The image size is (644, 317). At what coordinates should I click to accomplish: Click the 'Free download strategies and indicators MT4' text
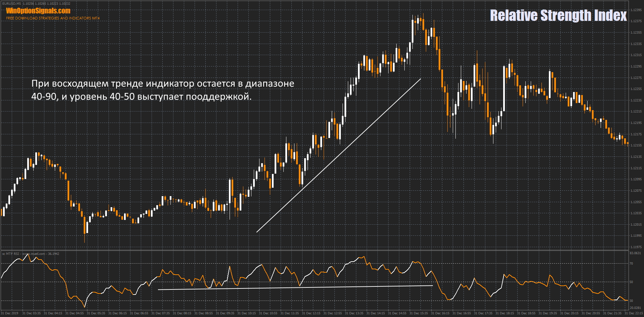(53, 18)
